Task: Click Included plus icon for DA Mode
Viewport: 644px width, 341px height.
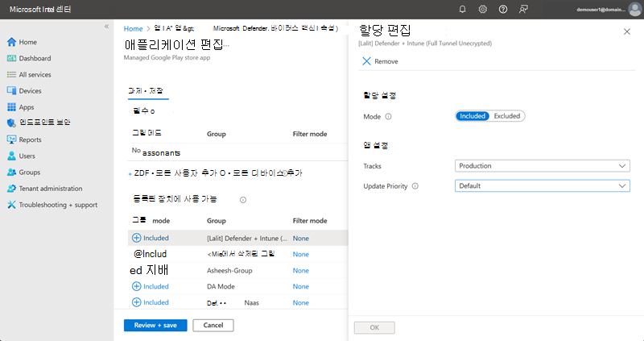Action: [136, 286]
